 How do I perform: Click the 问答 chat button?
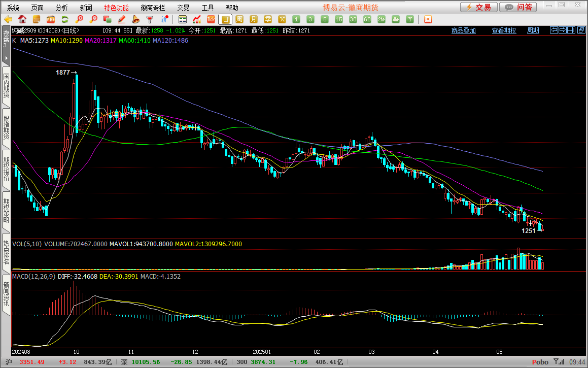[x=518, y=7]
